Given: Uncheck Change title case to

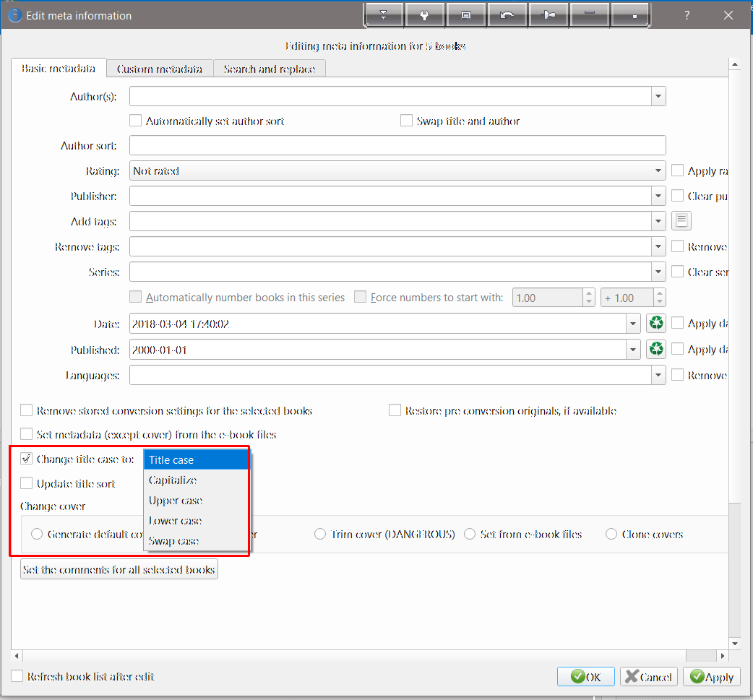Looking at the screenshot, I should pos(27,459).
